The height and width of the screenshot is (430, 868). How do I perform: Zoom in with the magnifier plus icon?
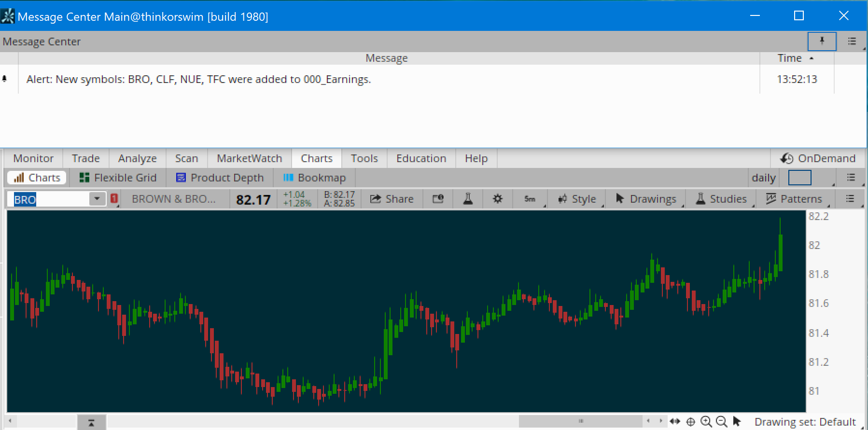click(706, 422)
